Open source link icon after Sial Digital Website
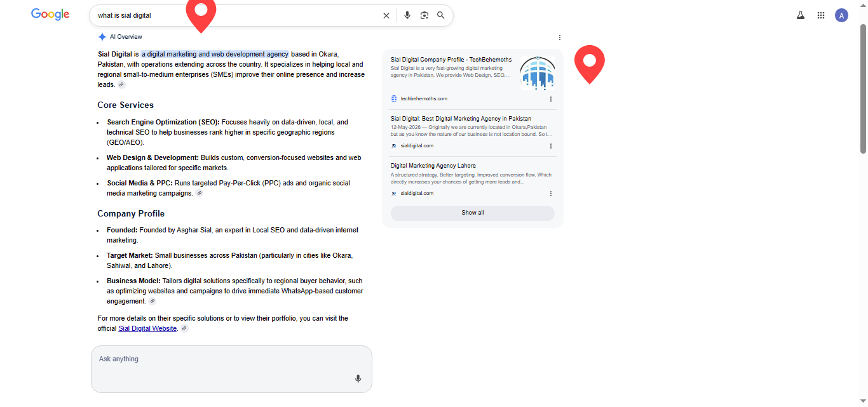Screen dimensions: 868x407 click(x=184, y=329)
